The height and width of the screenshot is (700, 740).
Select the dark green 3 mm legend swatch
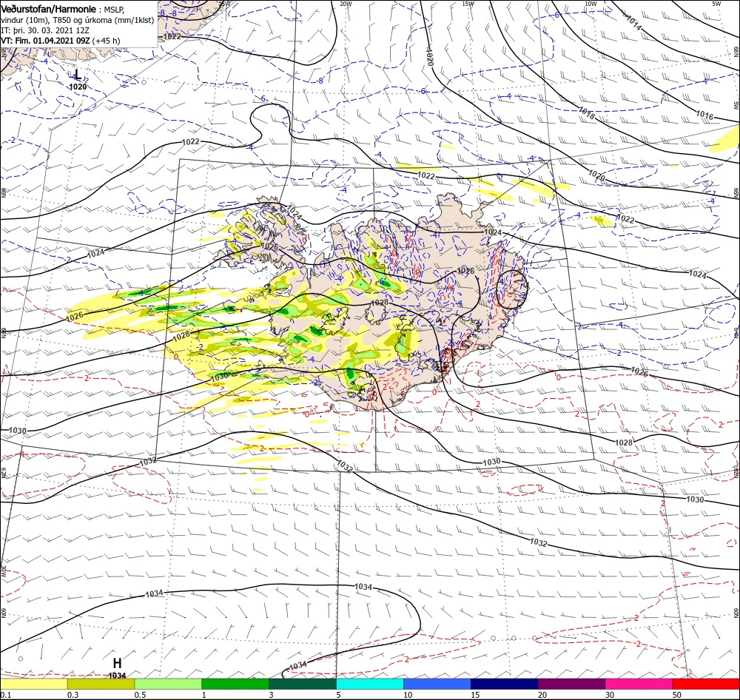point(303,684)
